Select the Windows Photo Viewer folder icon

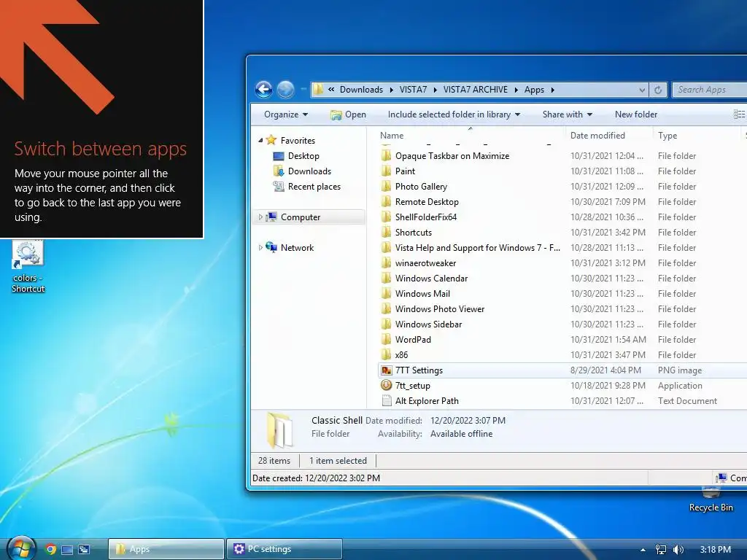click(x=387, y=308)
